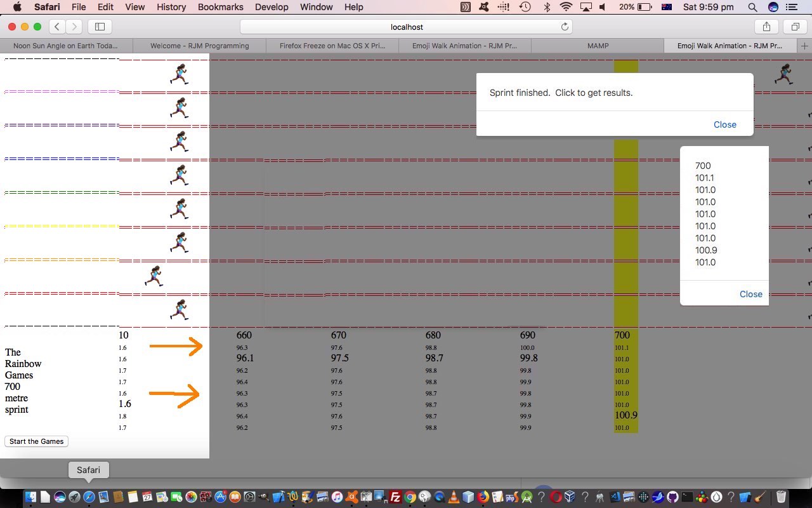The height and width of the screenshot is (508, 812).
Task: Toggle Bluetooth menu bar icon
Action: (547, 7)
